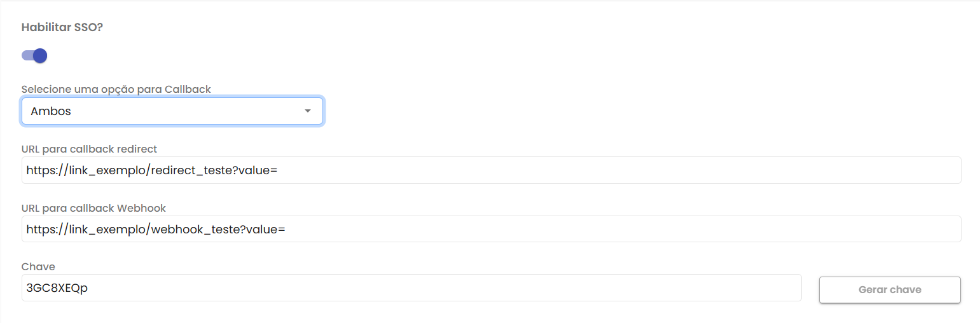Click the 'Selecione uma opção para Callback' label
Screen dimensions: 980x323
point(116,90)
